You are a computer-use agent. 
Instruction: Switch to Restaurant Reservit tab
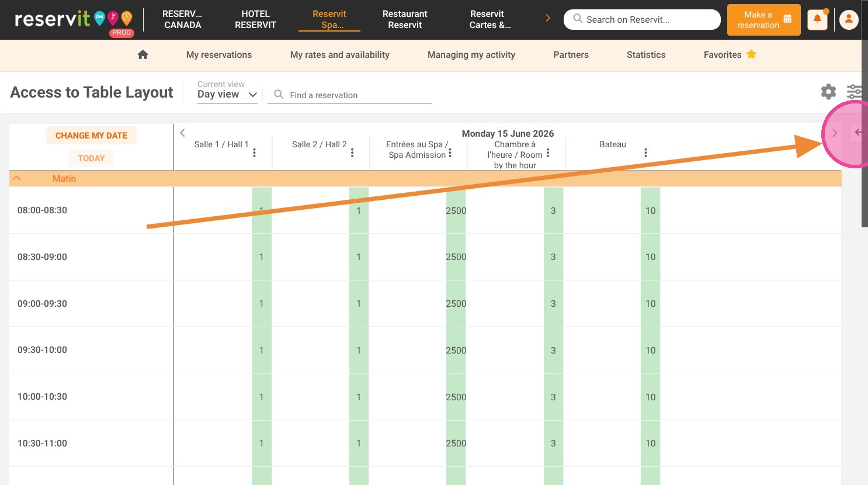(405, 19)
